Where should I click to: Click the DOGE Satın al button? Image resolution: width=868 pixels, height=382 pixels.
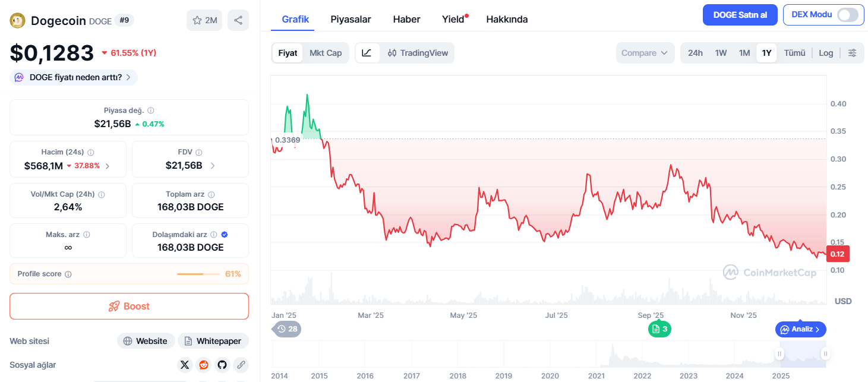740,15
